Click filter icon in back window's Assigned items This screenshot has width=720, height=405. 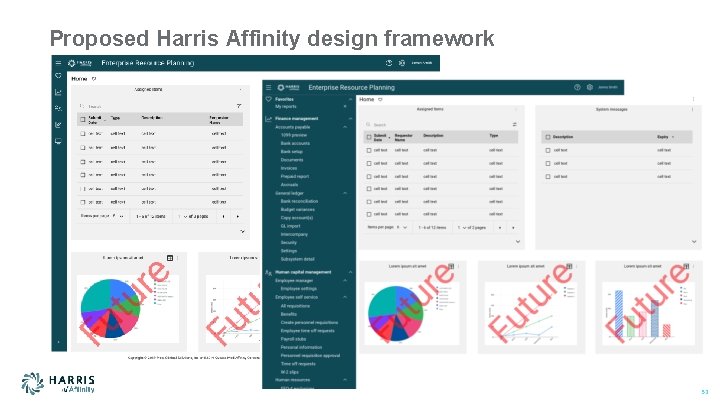[x=239, y=106]
